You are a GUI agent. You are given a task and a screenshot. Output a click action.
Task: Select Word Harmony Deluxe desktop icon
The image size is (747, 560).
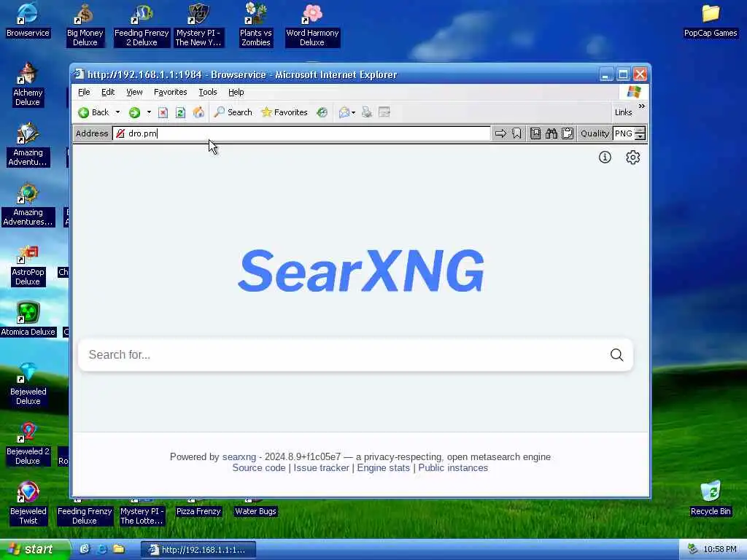click(x=312, y=26)
